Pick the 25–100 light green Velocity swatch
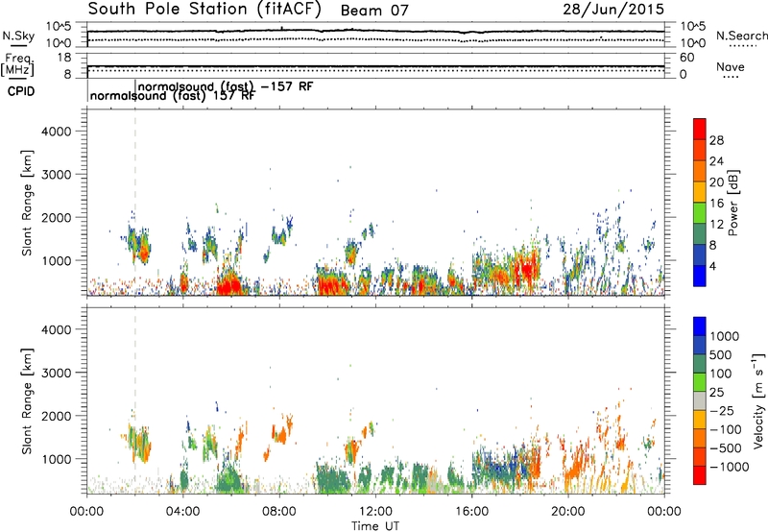Viewport: 768px width, 532px height. pyautogui.click(x=700, y=382)
